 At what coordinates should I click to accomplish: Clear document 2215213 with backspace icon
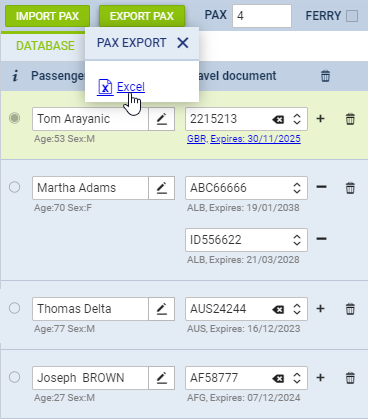pyautogui.click(x=278, y=119)
